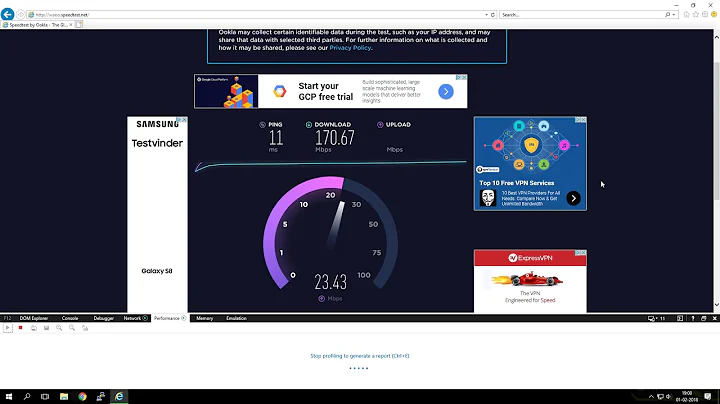
Task: Toggle the console drawer icon in DevTools
Action: click(x=680, y=318)
